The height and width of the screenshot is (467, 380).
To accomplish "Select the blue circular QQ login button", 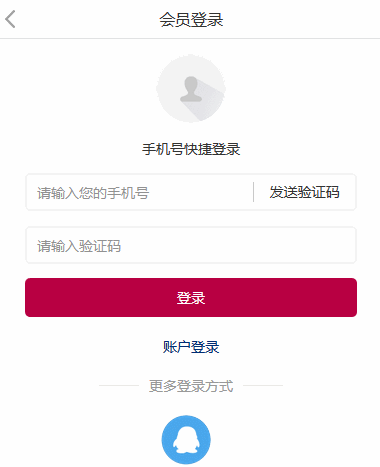I will pyautogui.click(x=186, y=440).
